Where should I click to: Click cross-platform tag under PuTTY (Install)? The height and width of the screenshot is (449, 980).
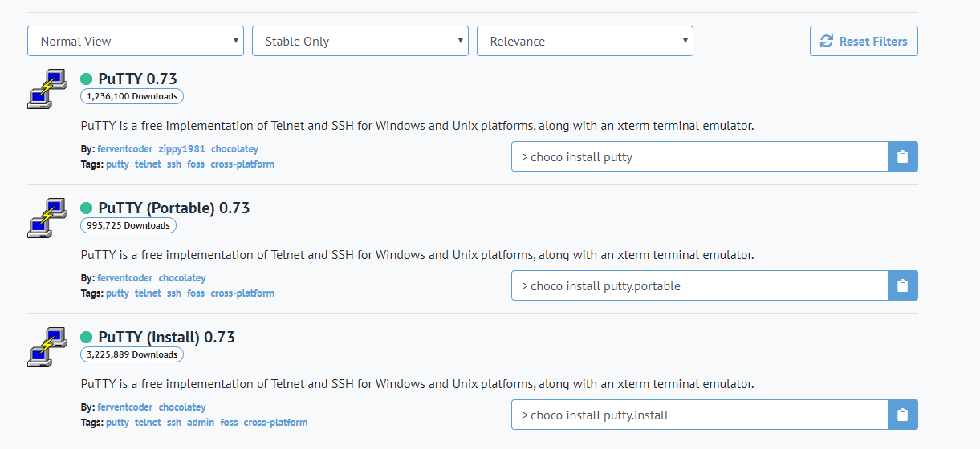(x=275, y=423)
